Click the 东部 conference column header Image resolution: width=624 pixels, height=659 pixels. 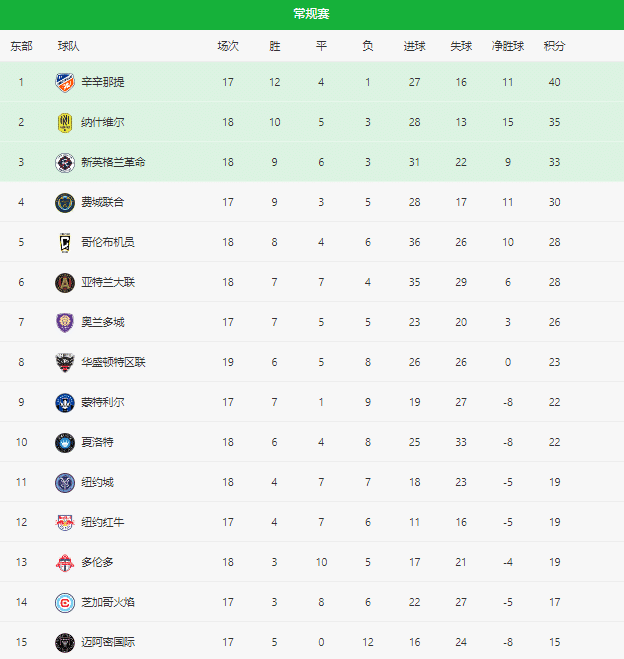click(21, 46)
